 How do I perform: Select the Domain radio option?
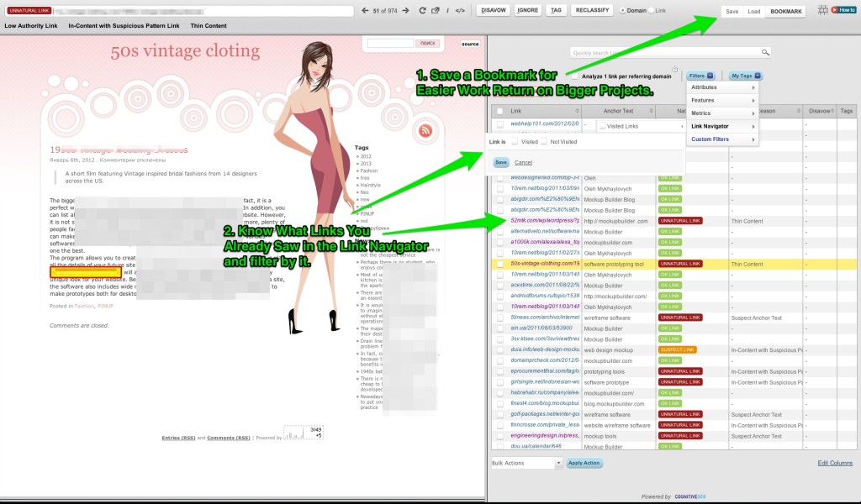coord(623,10)
